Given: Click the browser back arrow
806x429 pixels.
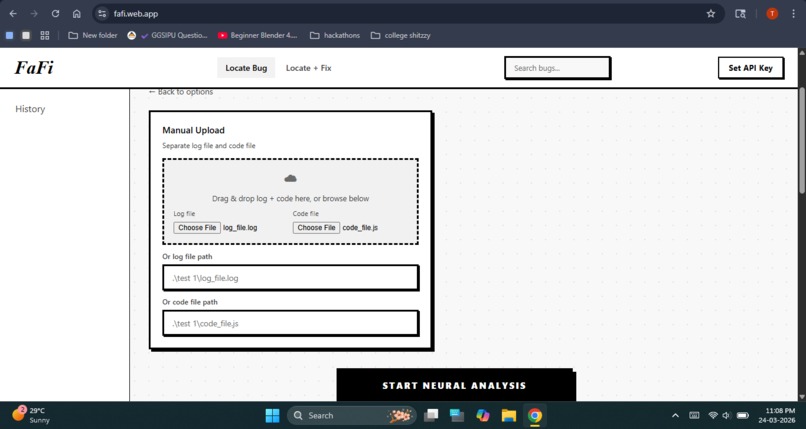Looking at the screenshot, I should tap(13, 14).
